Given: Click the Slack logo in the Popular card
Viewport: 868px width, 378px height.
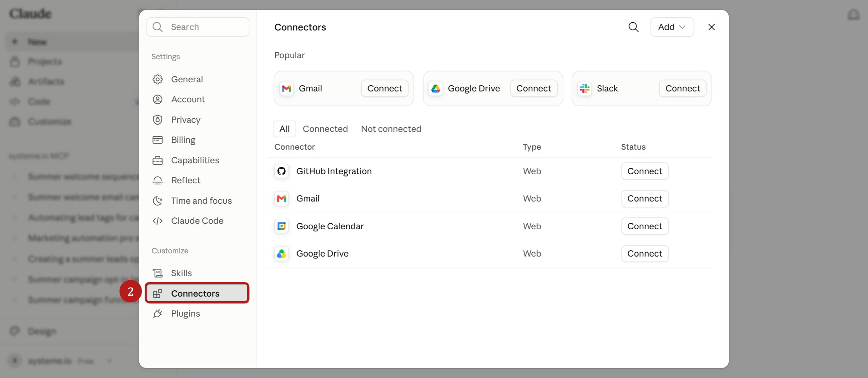Looking at the screenshot, I should pyautogui.click(x=585, y=89).
